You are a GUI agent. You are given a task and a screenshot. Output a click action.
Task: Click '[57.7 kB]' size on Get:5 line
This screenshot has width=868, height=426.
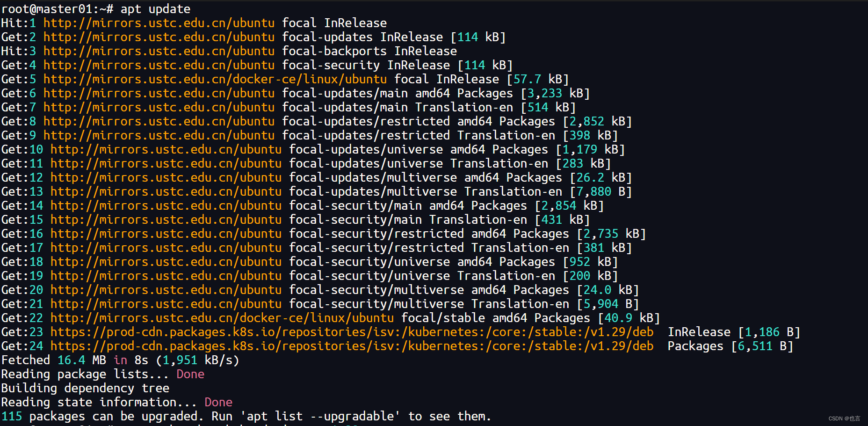(x=538, y=79)
